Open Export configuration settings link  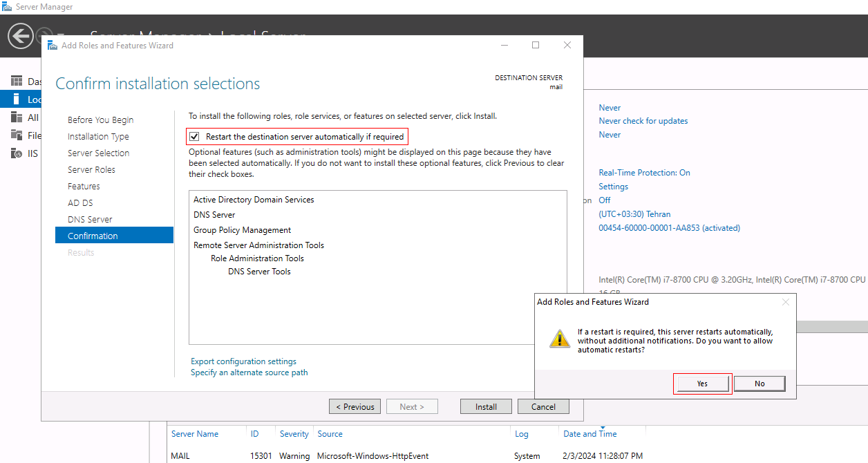tap(243, 361)
